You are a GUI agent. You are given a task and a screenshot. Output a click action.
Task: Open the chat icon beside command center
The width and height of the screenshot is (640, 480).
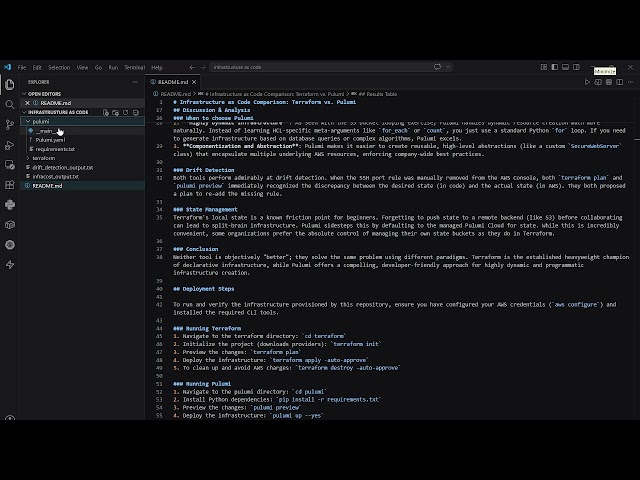pyautogui.click(x=437, y=67)
